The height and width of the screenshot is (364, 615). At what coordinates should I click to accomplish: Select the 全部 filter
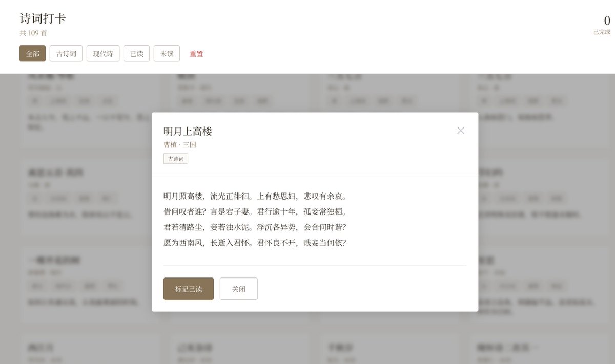click(x=33, y=53)
